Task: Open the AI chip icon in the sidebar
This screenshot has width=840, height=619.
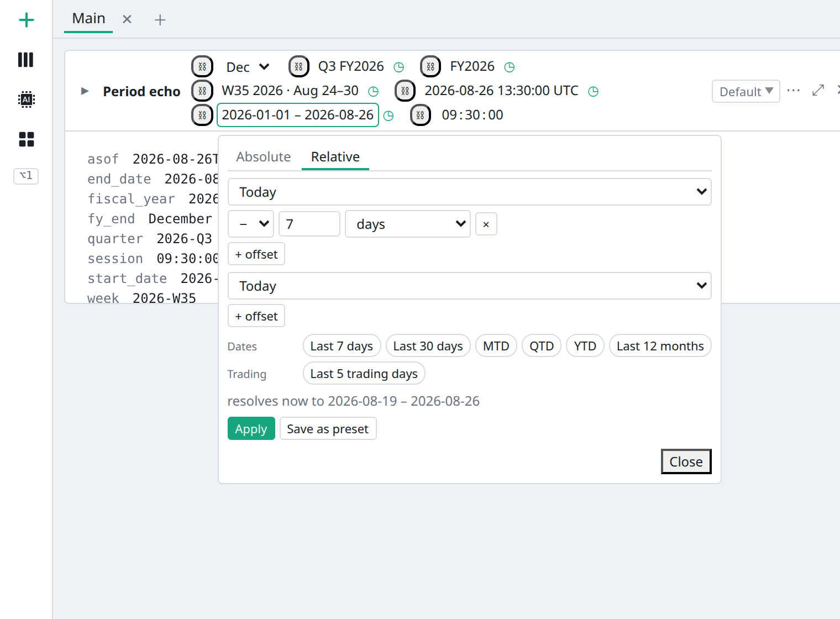Action: 26,99
